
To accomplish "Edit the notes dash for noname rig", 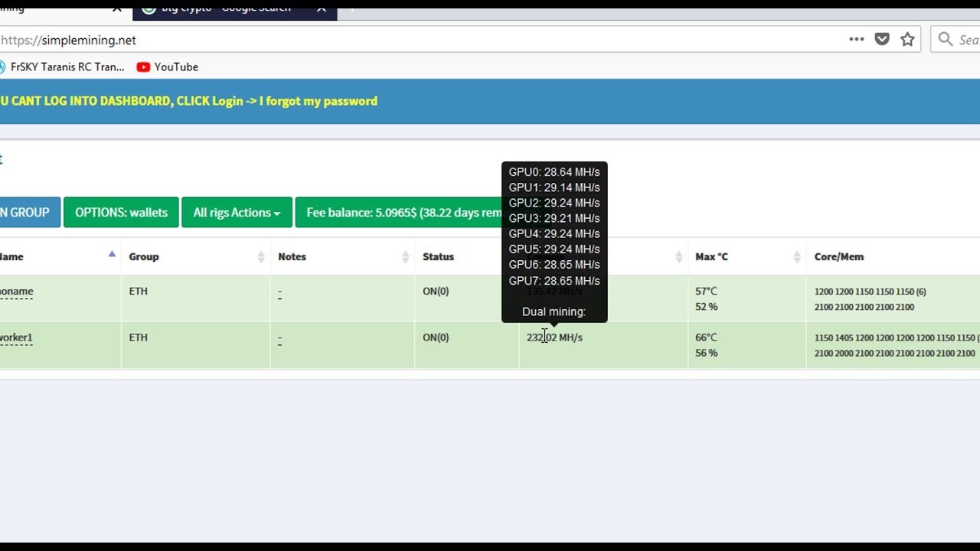I will [x=279, y=292].
